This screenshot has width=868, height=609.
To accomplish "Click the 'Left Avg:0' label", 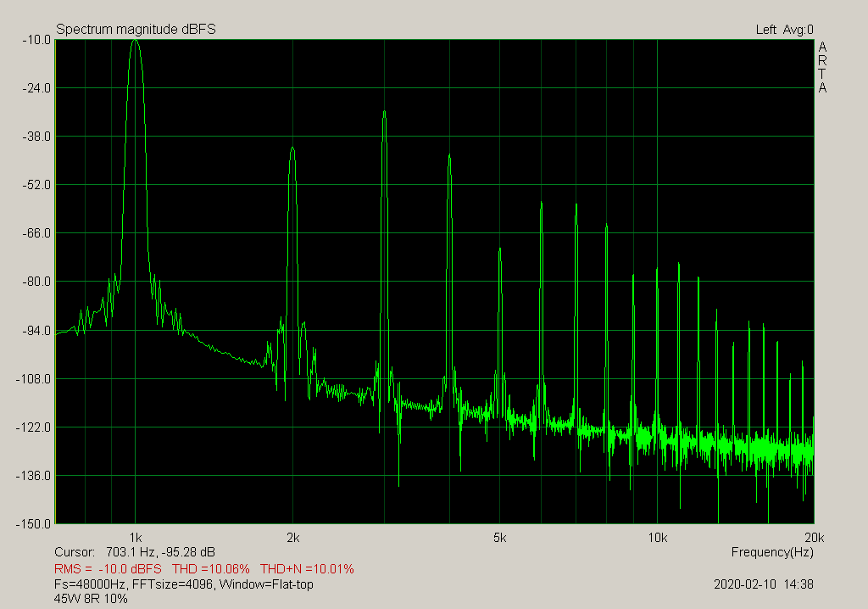I will point(784,30).
